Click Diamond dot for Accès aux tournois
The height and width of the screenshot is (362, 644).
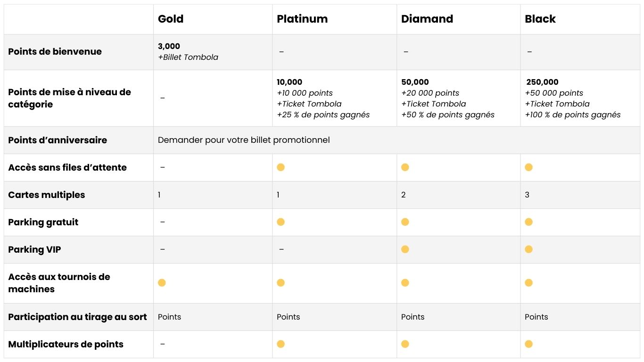pyautogui.click(x=405, y=283)
